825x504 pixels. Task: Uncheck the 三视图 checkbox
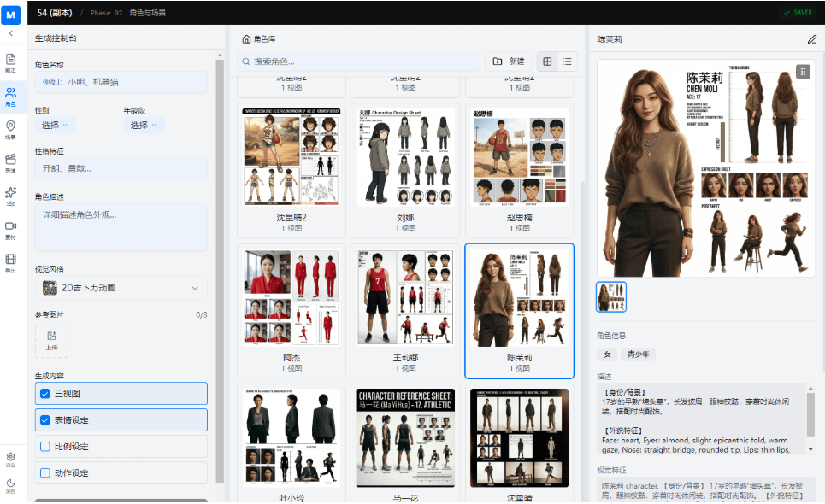(x=45, y=394)
